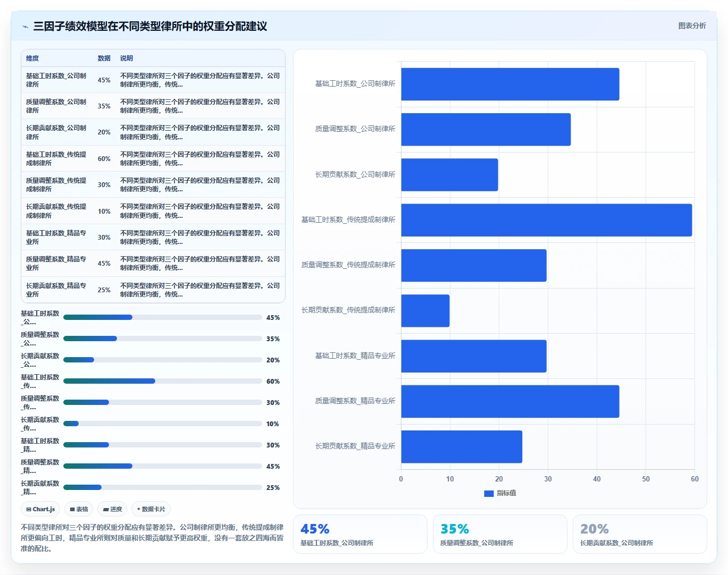
Task: Click the 45% progress bar for 基础工时系数_公
Action: [x=163, y=317]
